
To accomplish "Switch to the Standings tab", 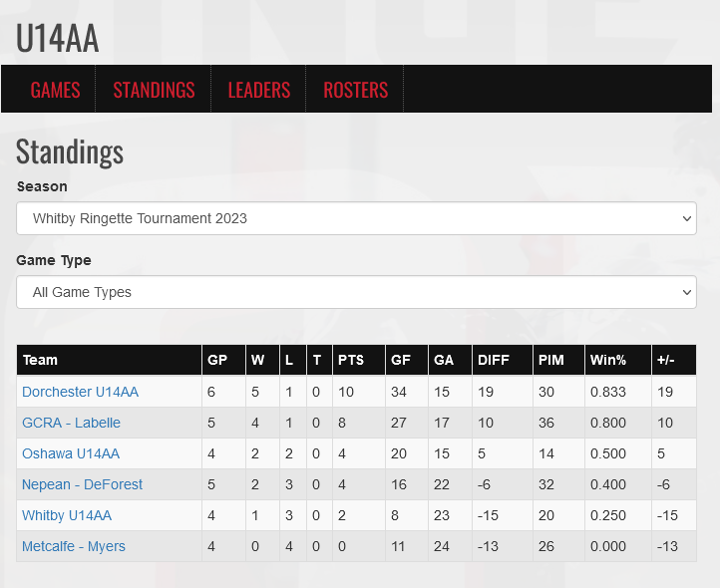I will pyautogui.click(x=154, y=90).
